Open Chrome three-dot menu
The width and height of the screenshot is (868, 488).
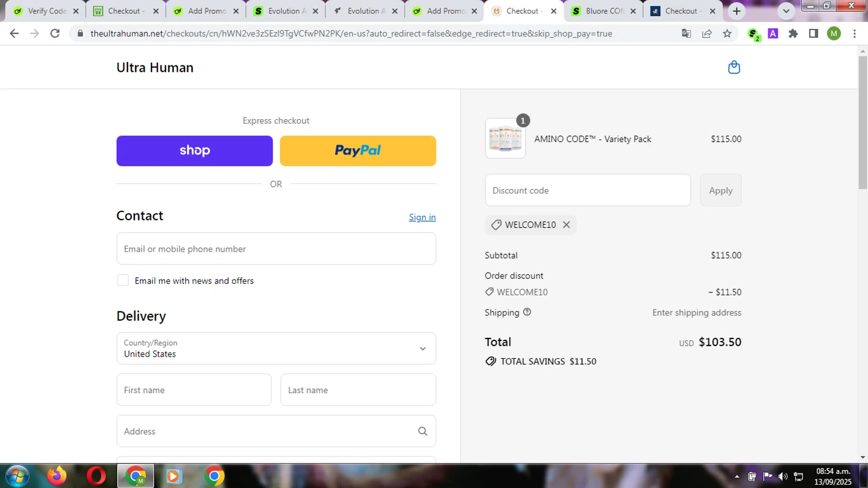click(x=855, y=34)
